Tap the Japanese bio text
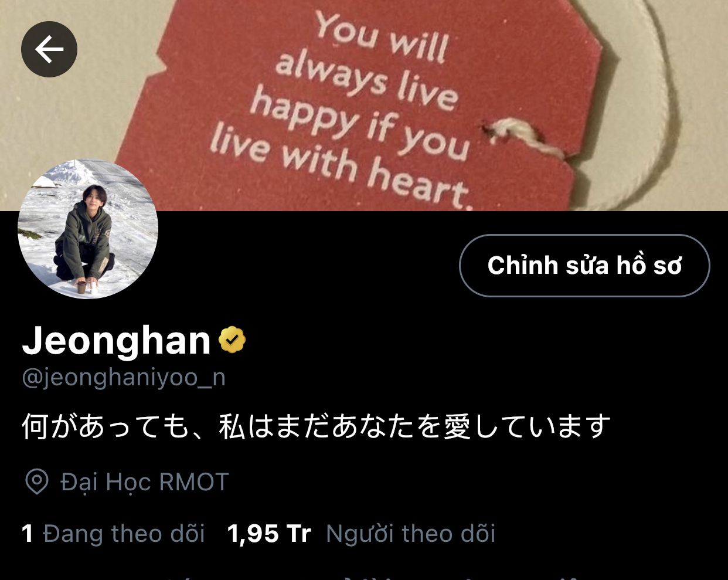728x580 pixels. coord(317,426)
